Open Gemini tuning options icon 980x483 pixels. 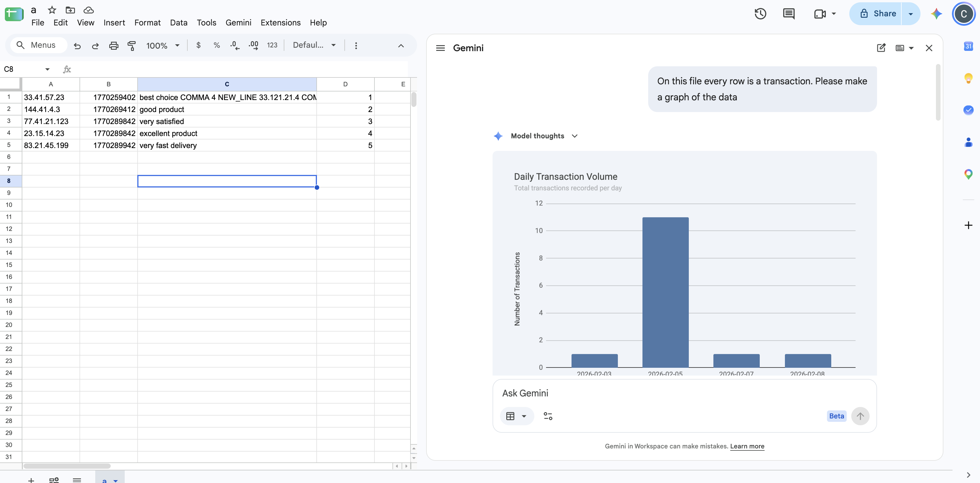click(548, 416)
